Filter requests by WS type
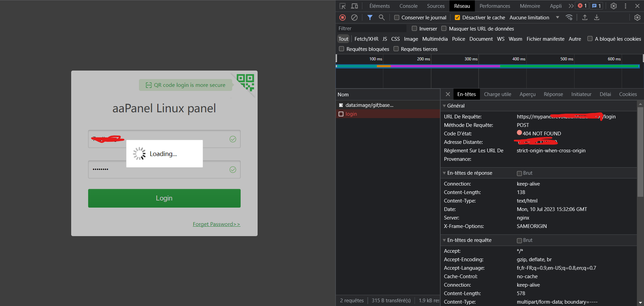 501,39
